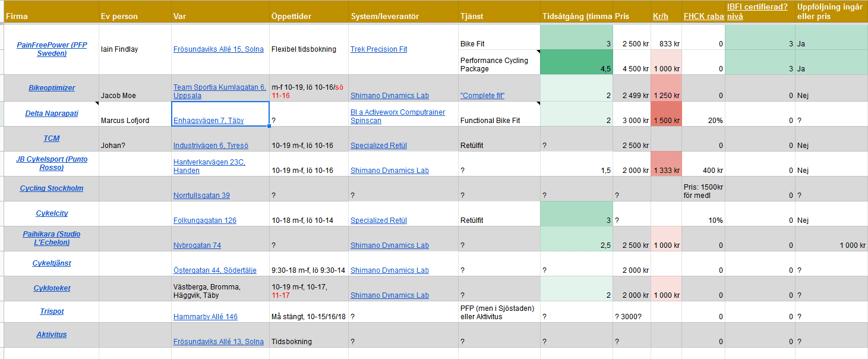The height and width of the screenshot is (359, 868).
Task: Select the IBFI certifierad? nivå header
Action: [x=760, y=12]
